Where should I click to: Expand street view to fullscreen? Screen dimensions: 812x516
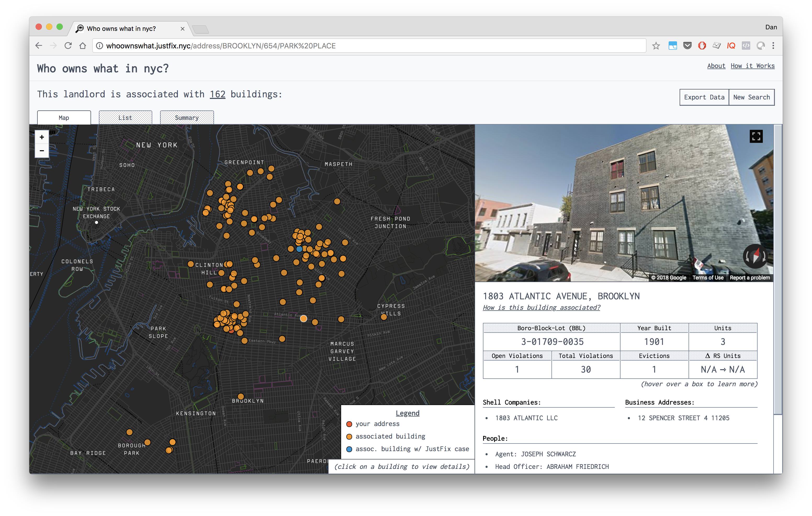coord(756,136)
